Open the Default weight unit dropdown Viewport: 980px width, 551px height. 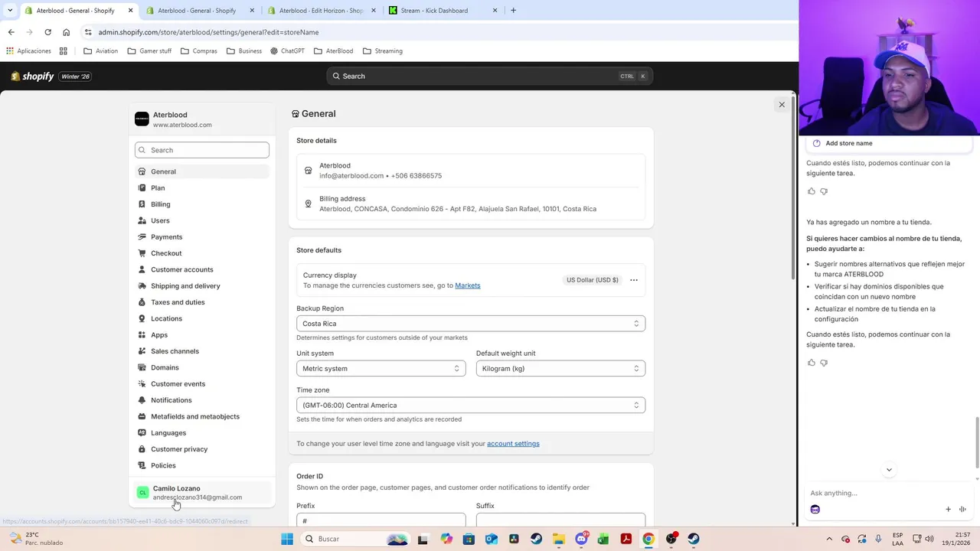pos(560,368)
